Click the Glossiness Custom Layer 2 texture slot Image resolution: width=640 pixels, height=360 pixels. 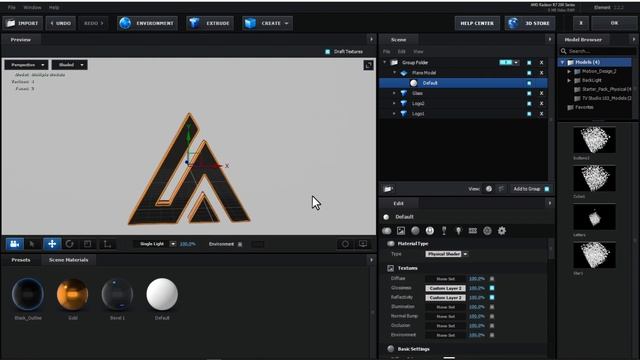445,288
